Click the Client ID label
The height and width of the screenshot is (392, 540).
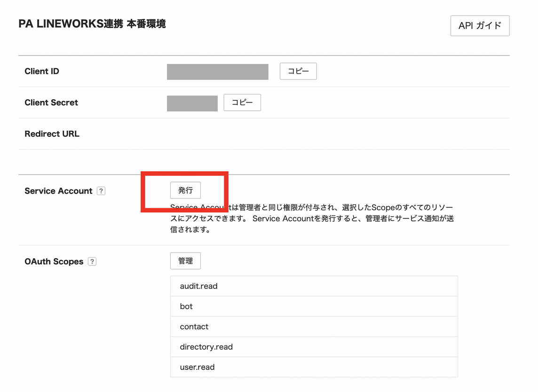tap(42, 71)
